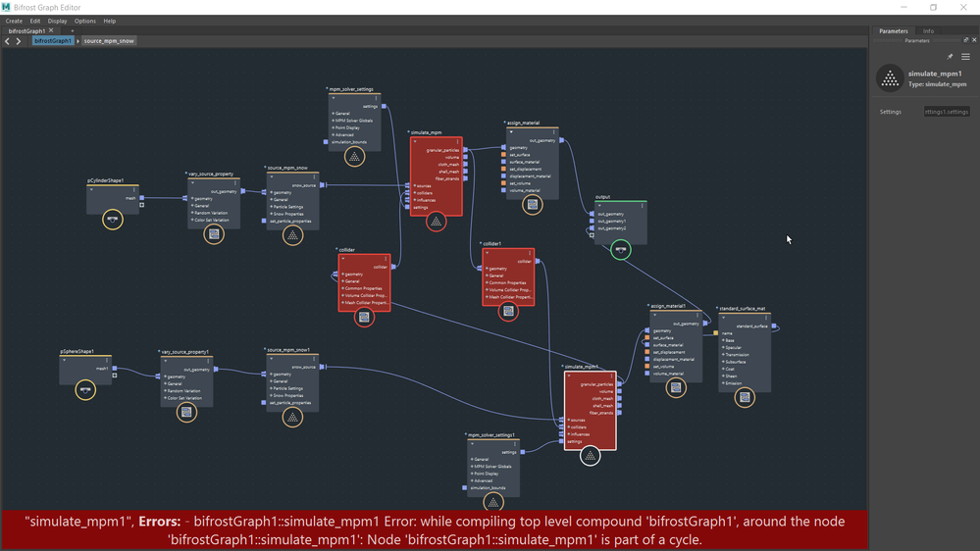Click the vary_source_property node icon
Image resolution: width=980 pixels, height=551 pixels.
pyautogui.click(x=214, y=234)
